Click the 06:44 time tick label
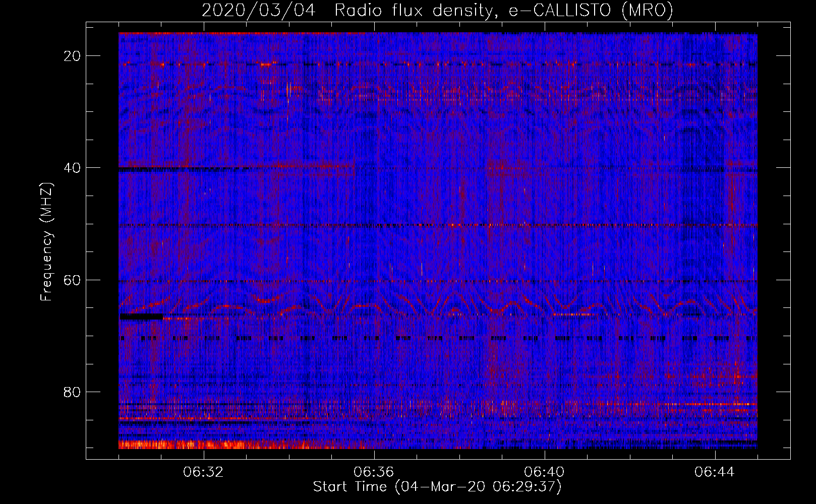The height and width of the screenshot is (504, 816). [715, 472]
